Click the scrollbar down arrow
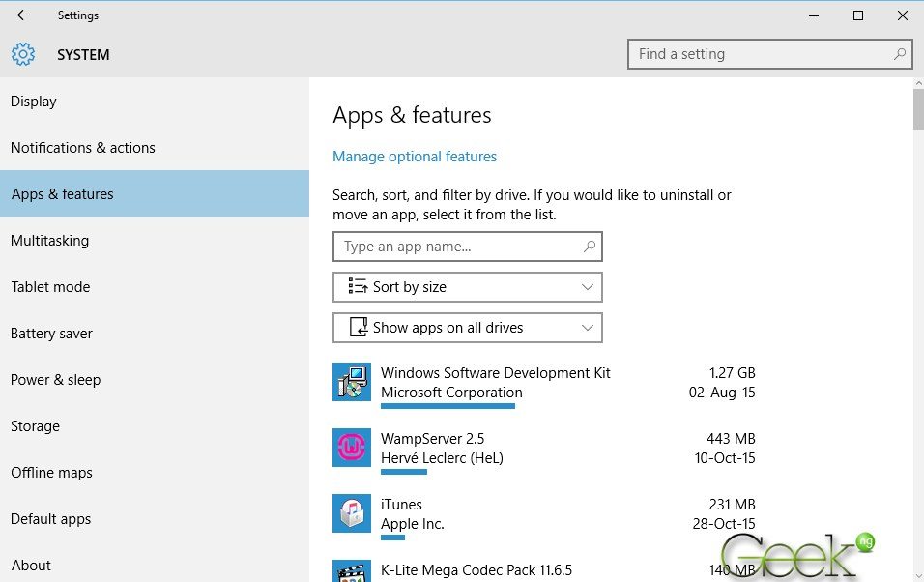924x582 pixels. (919, 576)
